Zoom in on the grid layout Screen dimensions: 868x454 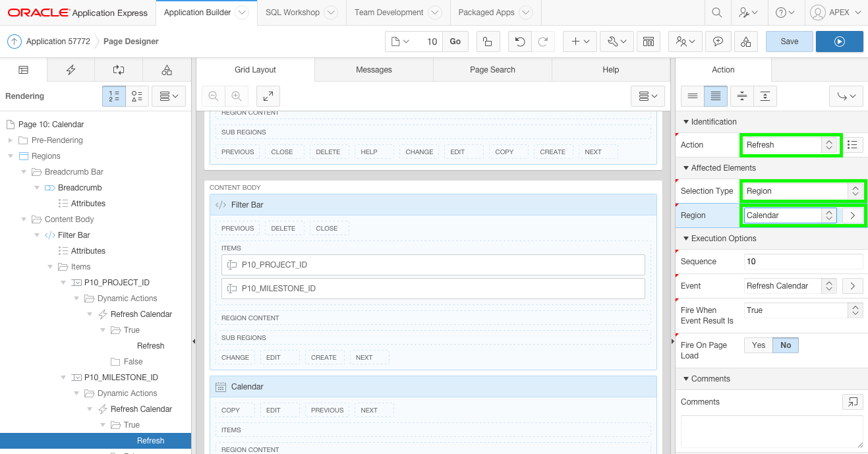(x=236, y=96)
